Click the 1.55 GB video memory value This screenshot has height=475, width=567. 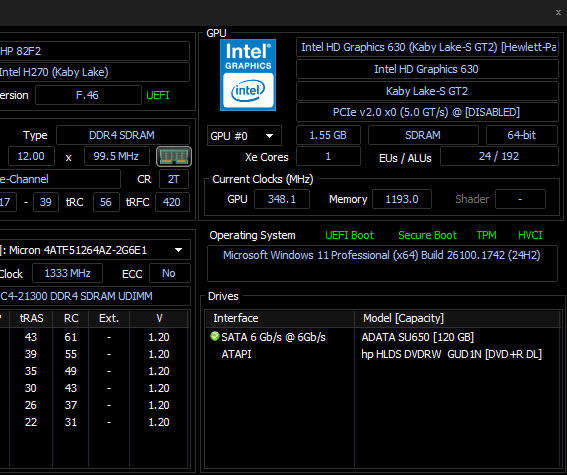tap(328, 135)
